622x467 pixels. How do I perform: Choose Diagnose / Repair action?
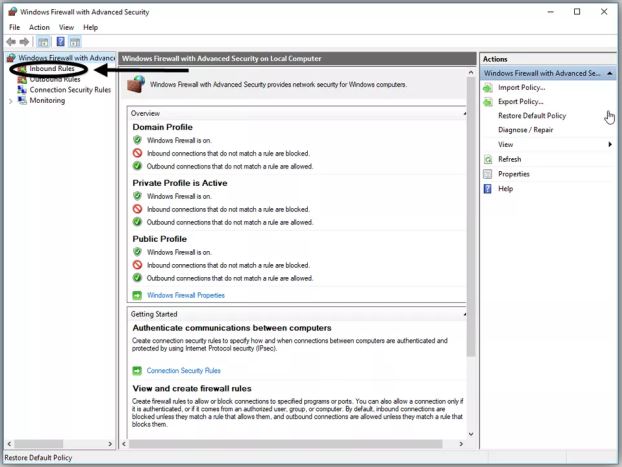(526, 130)
